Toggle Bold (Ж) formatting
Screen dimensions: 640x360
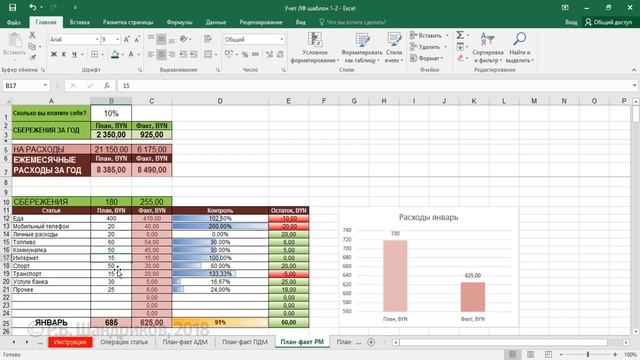(x=53, y=54)
